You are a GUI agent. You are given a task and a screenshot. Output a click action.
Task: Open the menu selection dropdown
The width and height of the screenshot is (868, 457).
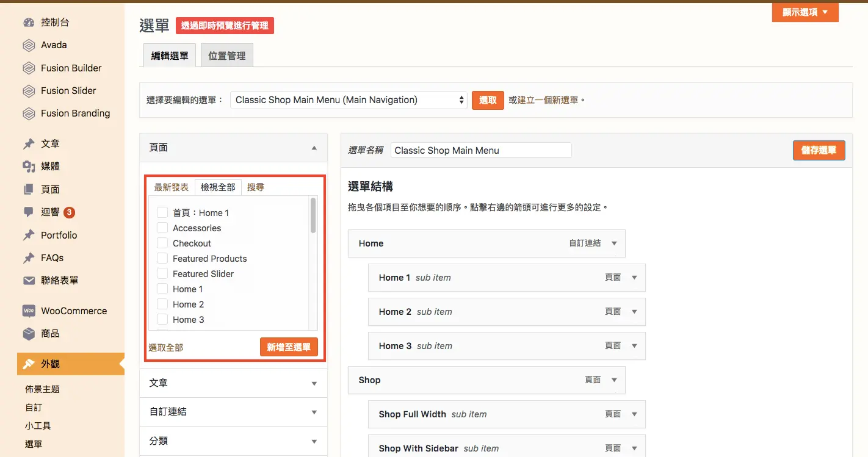click(349, 100)
